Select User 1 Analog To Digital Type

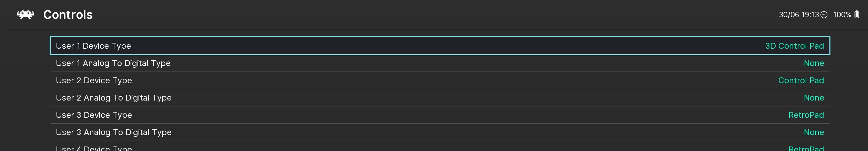click(x=440, y=63)
